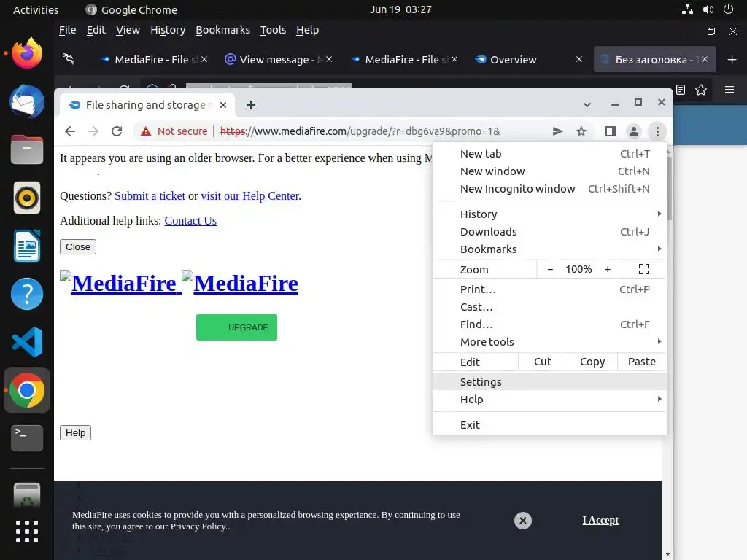Image resolution: width=747 pixels, height=560 pixels.
Task: Click Cut in the Edit row
Action: click(543, 362)
